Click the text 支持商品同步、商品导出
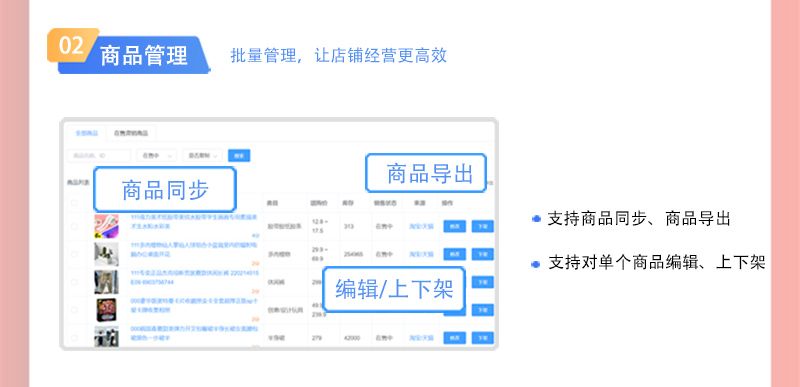The height and width of the screenshot is (387, 800). (639, 219)
